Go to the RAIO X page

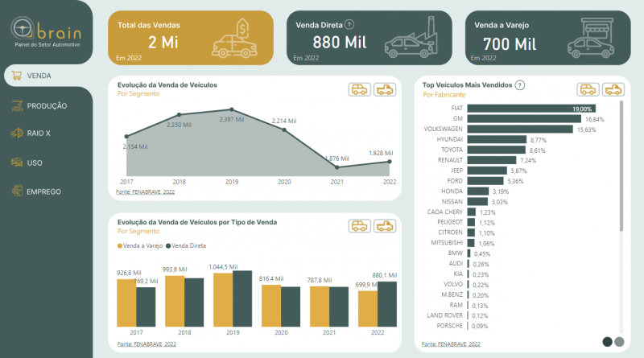click(x=39, y=134)
